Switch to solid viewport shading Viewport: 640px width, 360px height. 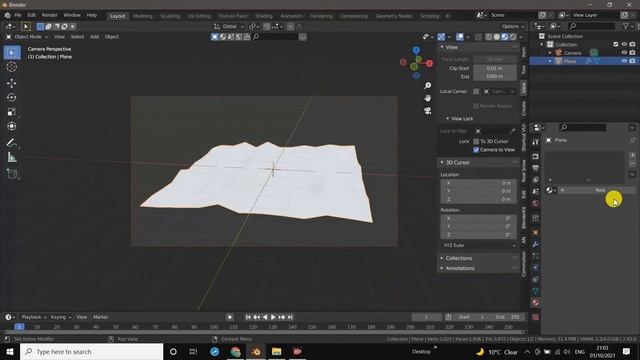click(497, 37)
